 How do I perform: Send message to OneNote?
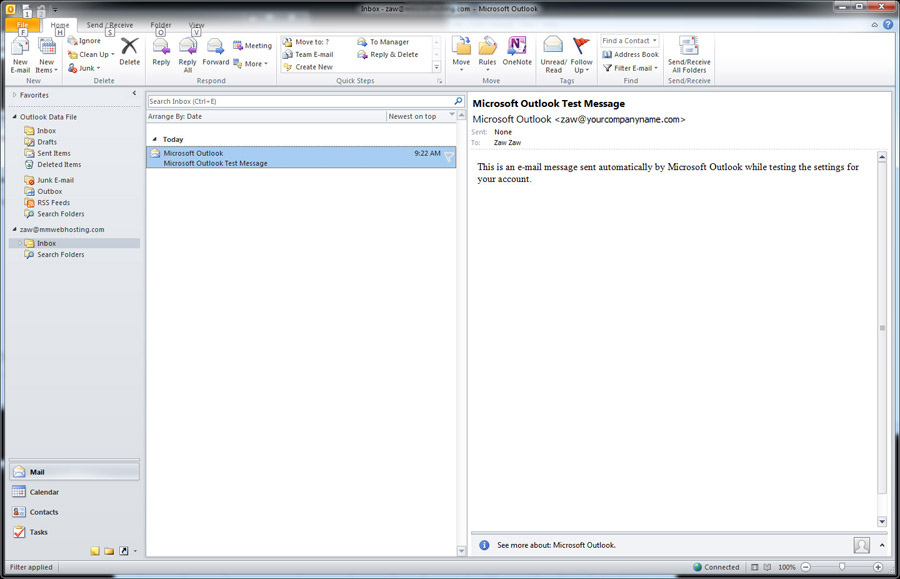517,52
